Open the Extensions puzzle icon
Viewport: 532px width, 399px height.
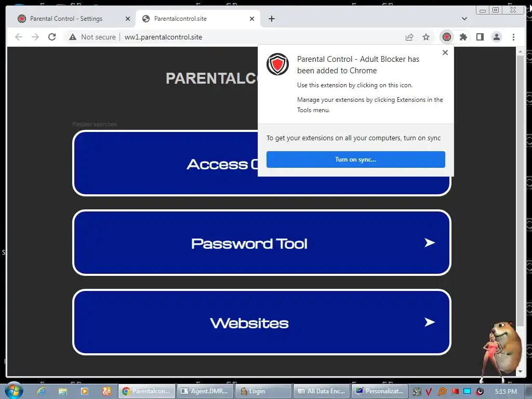point(463,37)
